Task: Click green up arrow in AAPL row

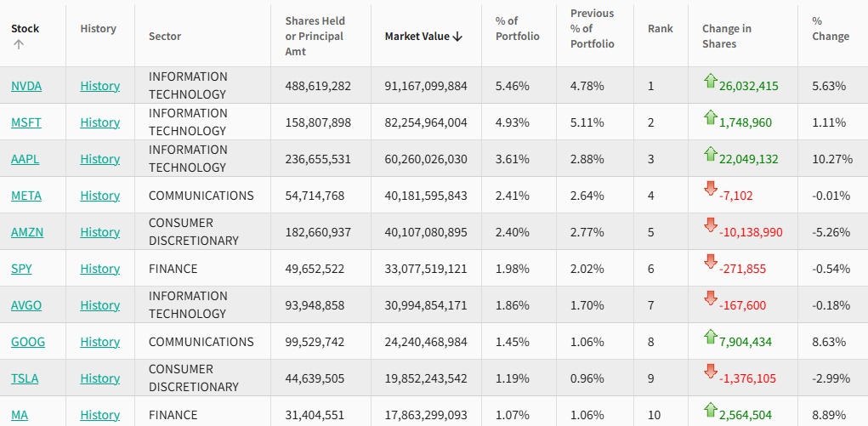Action: coord(711,154)
